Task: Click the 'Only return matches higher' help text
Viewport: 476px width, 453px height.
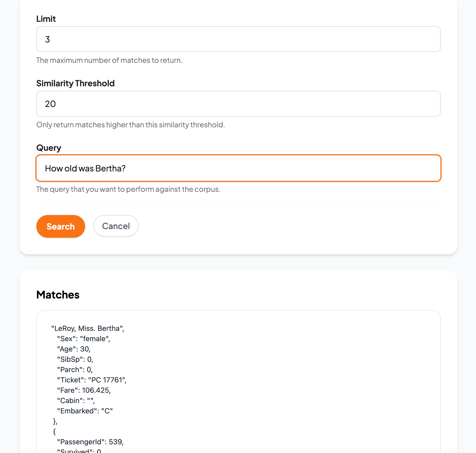Action: [x=130, y=125]
